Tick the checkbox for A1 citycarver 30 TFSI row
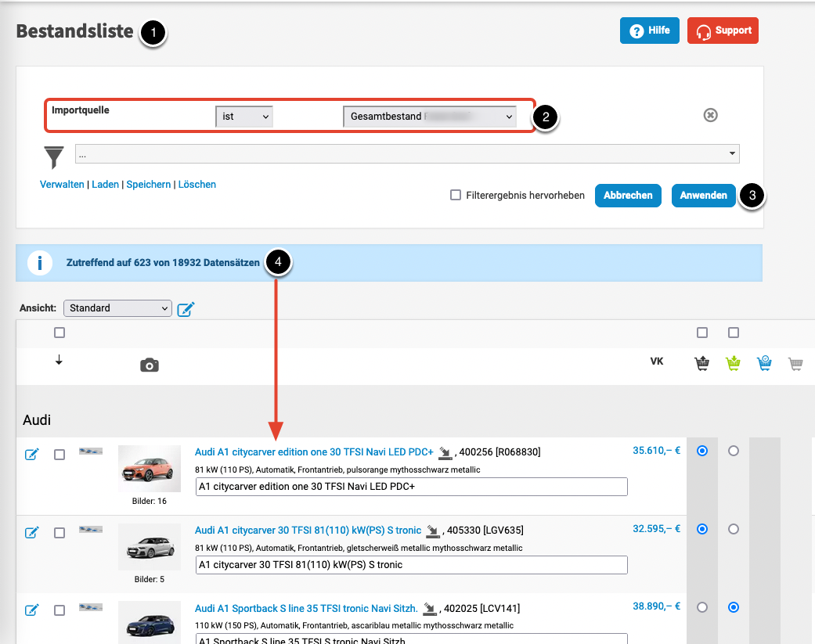Viewport: 815px width, 644px height. pyautogui.click(x=60, y=533)
